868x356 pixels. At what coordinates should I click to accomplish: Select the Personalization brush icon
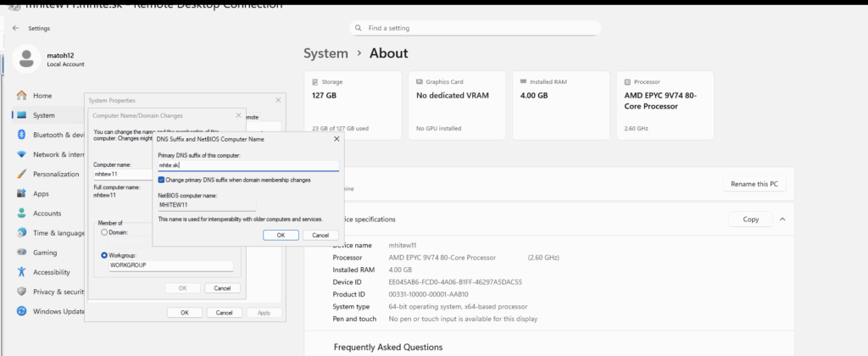tap(22, 174)
